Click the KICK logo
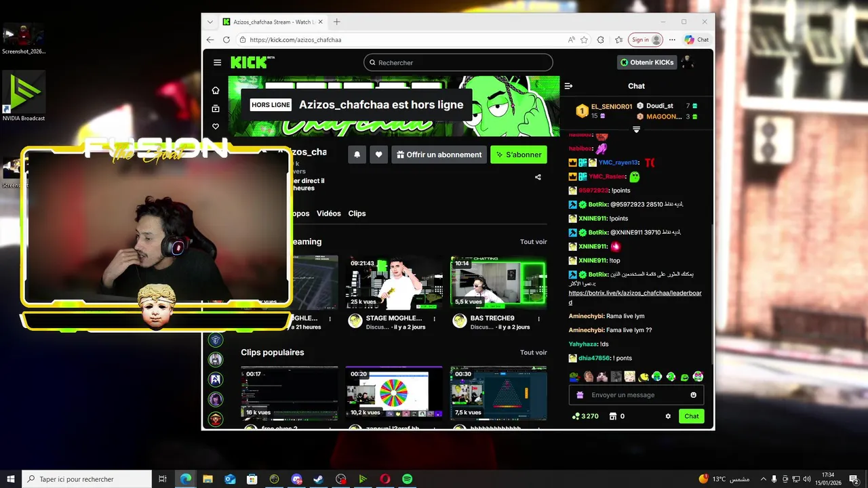This screenshot has width=868, height=488. (x=249, y=62)
